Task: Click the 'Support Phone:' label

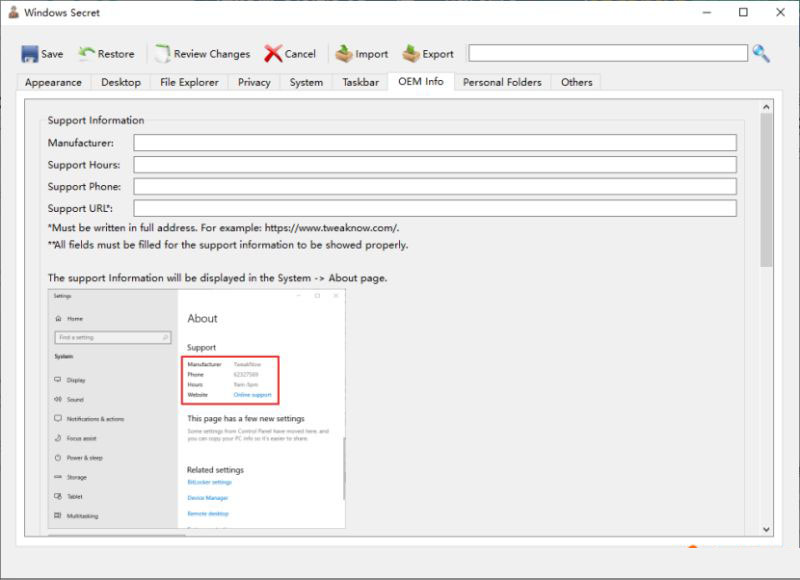Action: [84, 187]
